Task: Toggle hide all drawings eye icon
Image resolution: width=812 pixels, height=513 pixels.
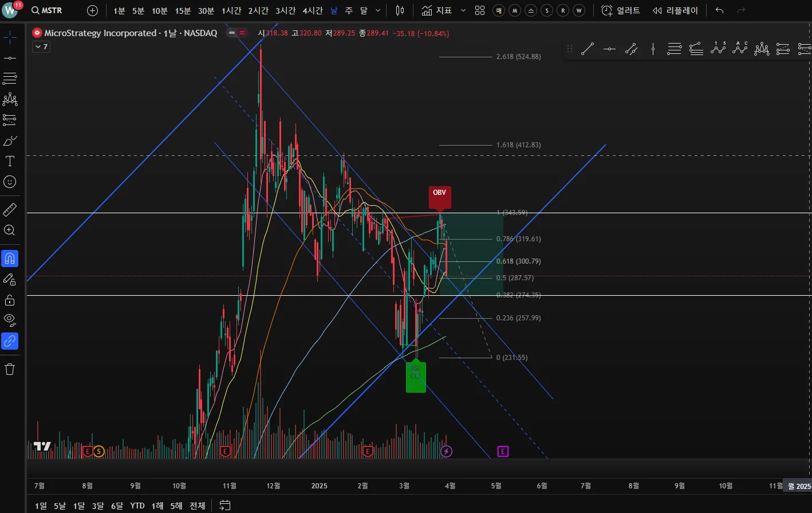Action: pyautogui.click(x=10, y=320)
